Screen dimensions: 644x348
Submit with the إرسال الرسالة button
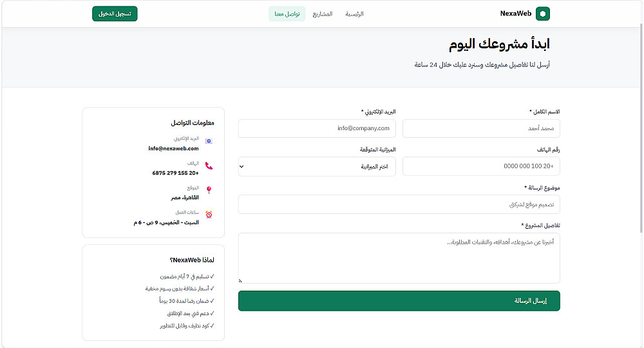click(x=399, y=301)
